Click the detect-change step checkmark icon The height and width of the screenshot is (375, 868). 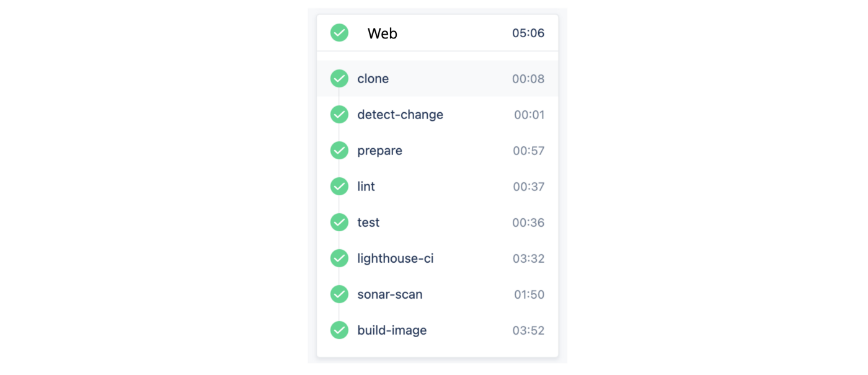click(x=339, y=115)
